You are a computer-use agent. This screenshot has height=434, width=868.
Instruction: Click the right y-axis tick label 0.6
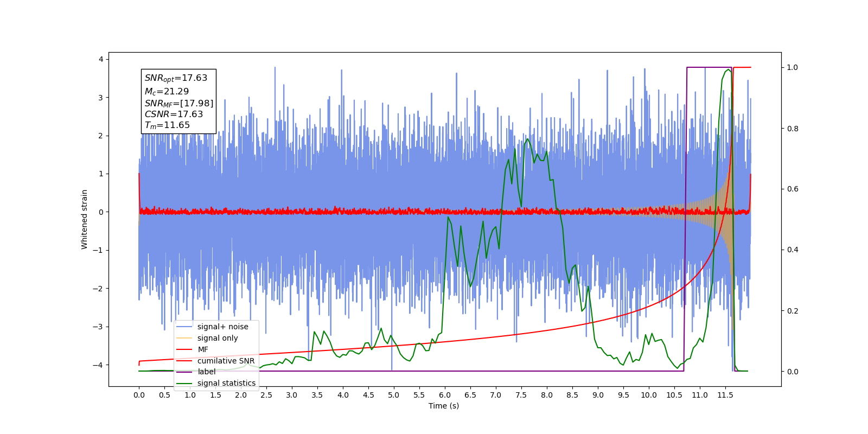(793, 189)
